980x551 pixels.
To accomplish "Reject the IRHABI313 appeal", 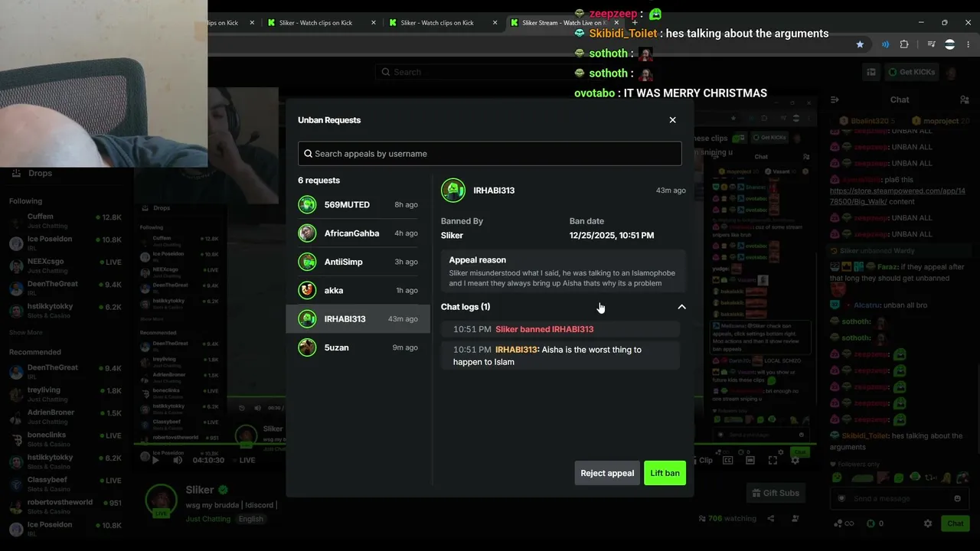I will [x=607, y=473].
